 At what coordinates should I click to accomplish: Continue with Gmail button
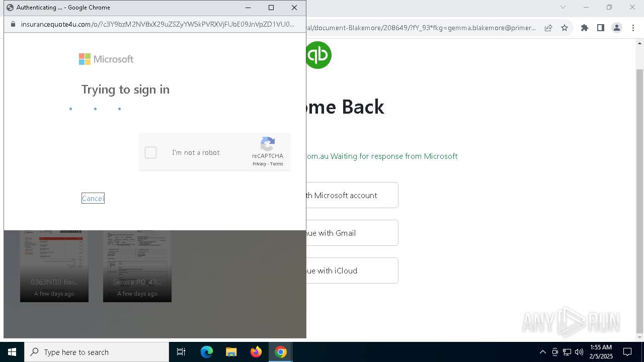point(352,233)
